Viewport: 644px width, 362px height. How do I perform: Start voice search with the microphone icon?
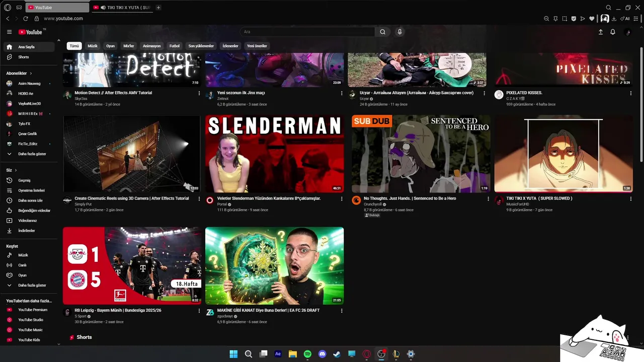click(400, 32)
